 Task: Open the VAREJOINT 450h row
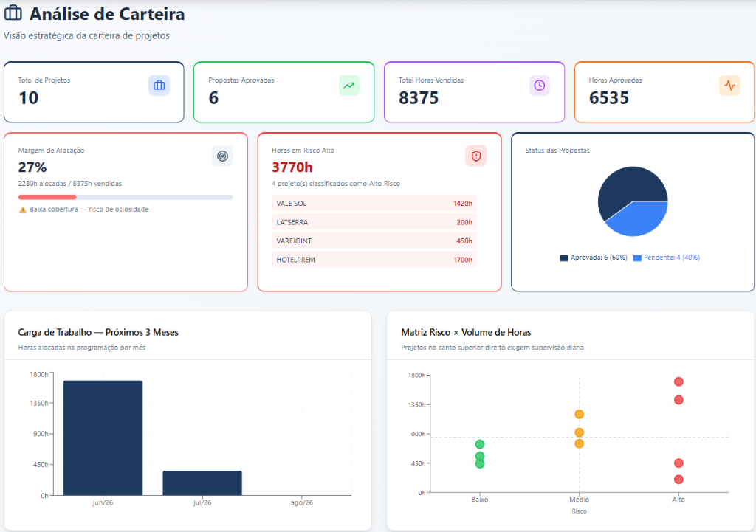(x=374, y=241)
